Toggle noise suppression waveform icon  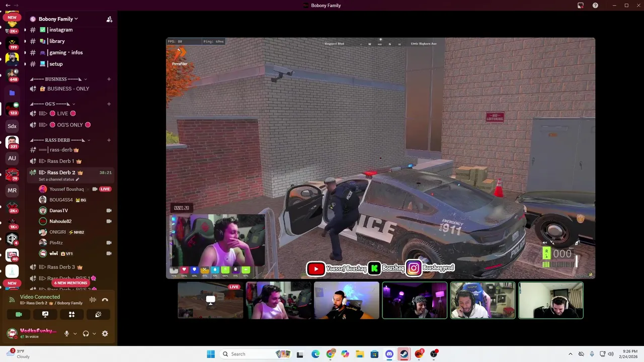click(93, 300)
